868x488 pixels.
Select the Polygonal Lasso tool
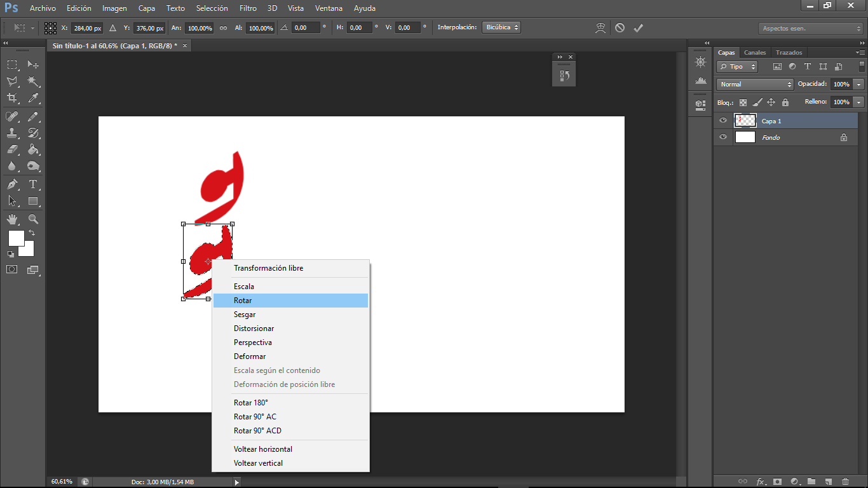click(x=12, y=81)
